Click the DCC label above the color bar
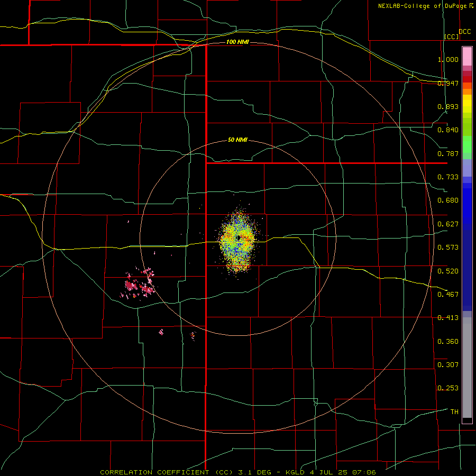Image resolution: width=476 pixels, height=476 pixels. point(465,32)
